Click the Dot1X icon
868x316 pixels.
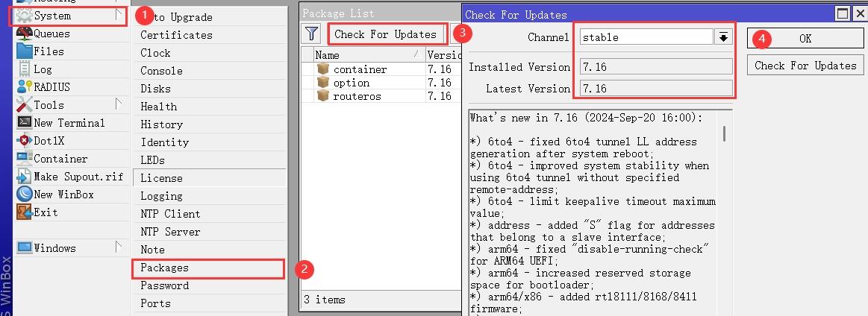pos(25,141)
